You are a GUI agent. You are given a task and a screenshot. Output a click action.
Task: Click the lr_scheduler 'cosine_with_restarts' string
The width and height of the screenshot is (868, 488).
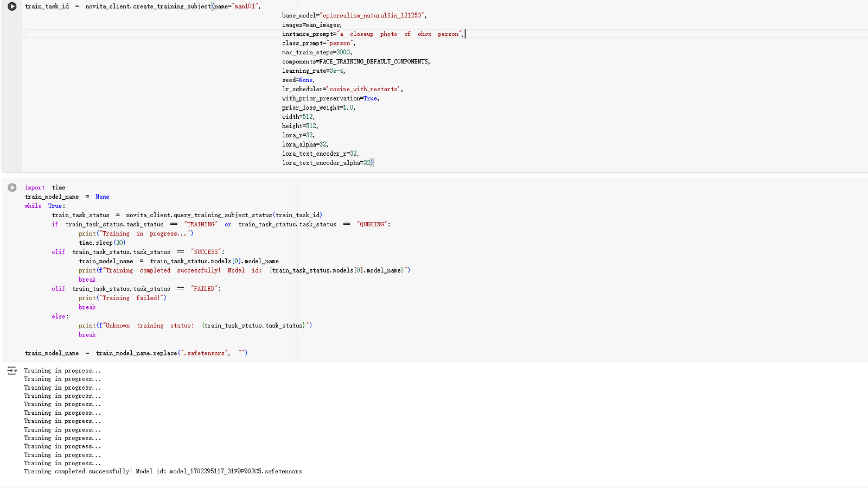coord(365,90)
